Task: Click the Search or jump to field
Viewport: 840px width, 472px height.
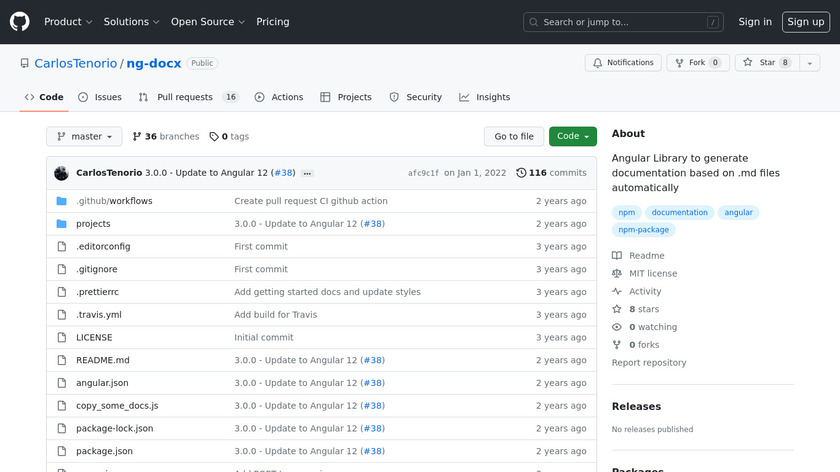Action: coord(623,22)
